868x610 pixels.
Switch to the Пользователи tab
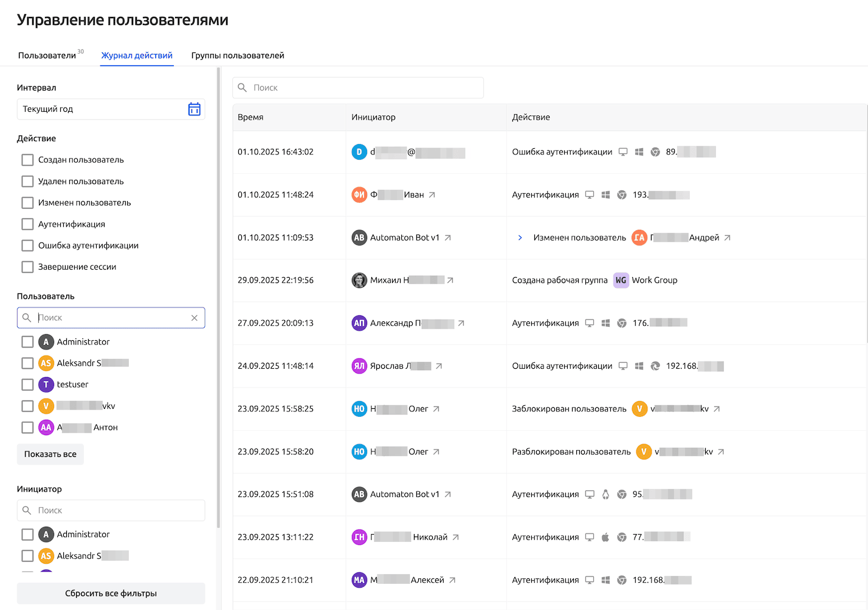(47, 55)
